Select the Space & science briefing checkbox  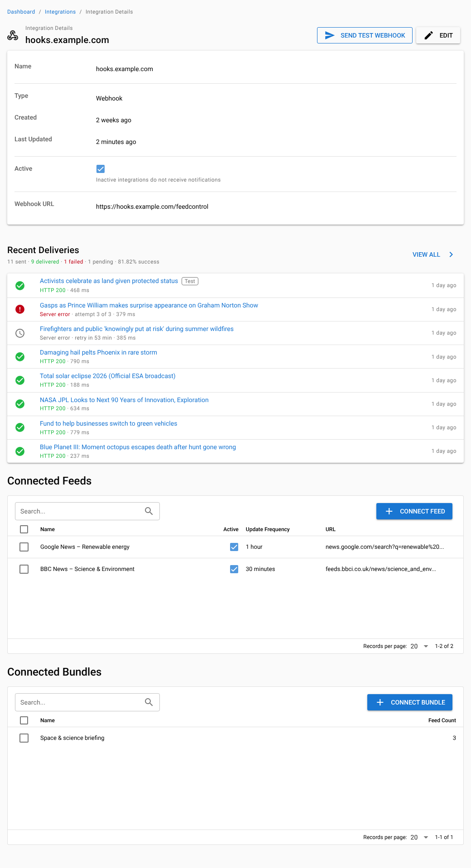tap(24, 738)
